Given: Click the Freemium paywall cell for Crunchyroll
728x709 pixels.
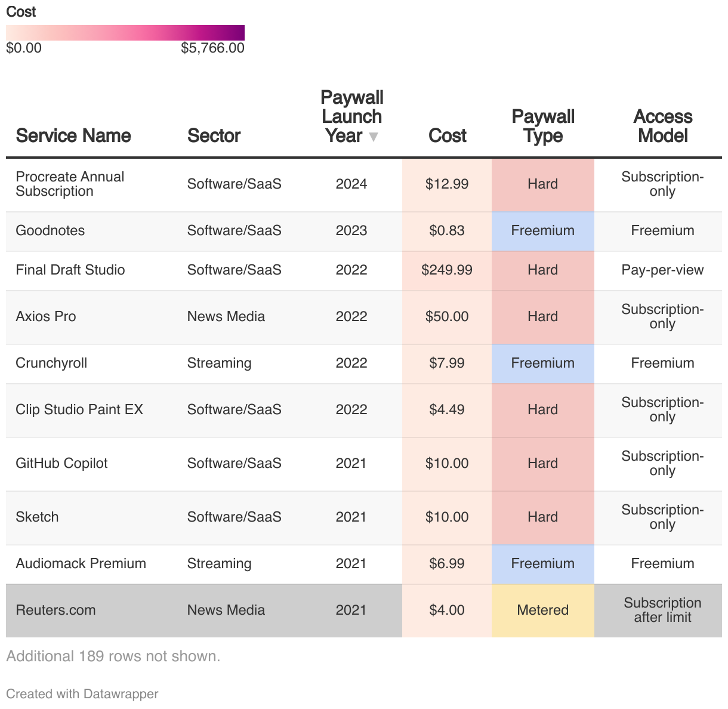Looking at the screenshot, I should coord(542,363).
